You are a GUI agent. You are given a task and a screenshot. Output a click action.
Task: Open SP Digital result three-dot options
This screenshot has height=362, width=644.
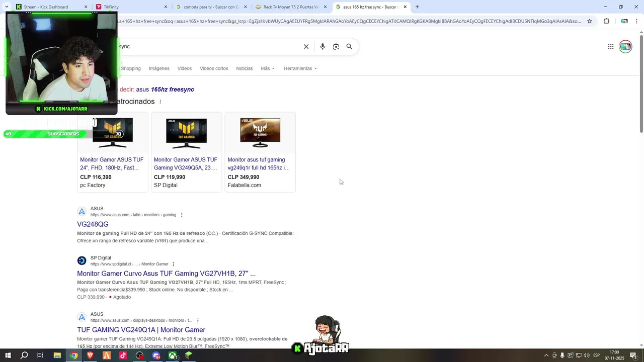pyautogui.click(x=174, y=264)
